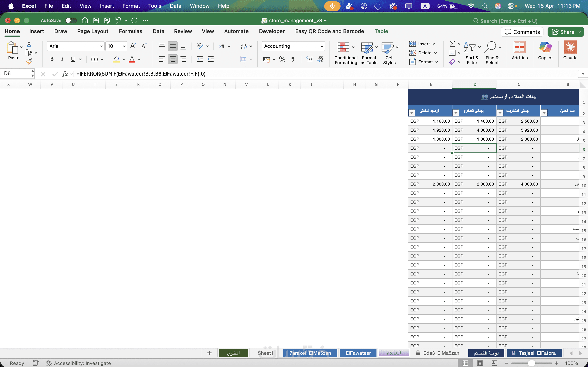
Task: Switch to the Formulas ribbon tab
Action: tap(130, 31)
